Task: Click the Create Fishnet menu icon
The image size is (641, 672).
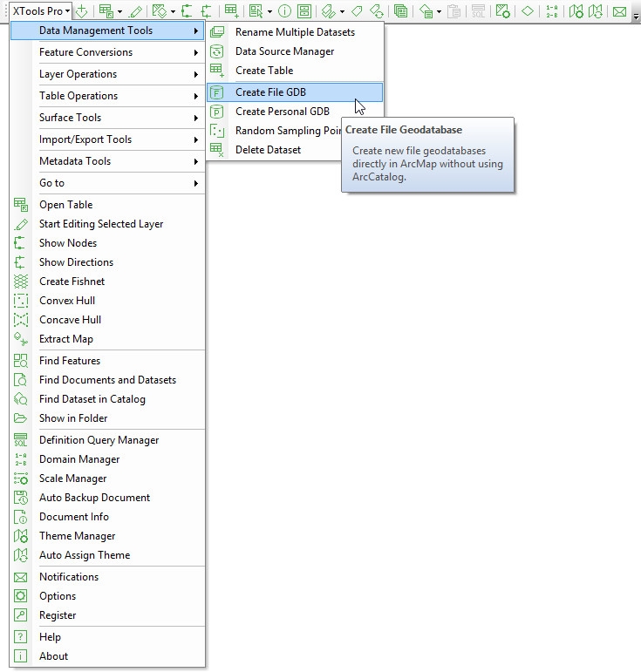Action: 21,282
